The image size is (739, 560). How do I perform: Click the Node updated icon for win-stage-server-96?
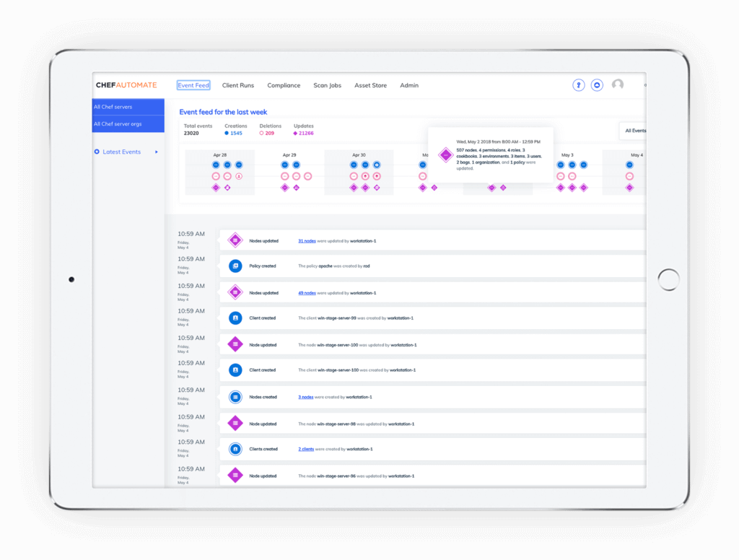coord(235,475)
